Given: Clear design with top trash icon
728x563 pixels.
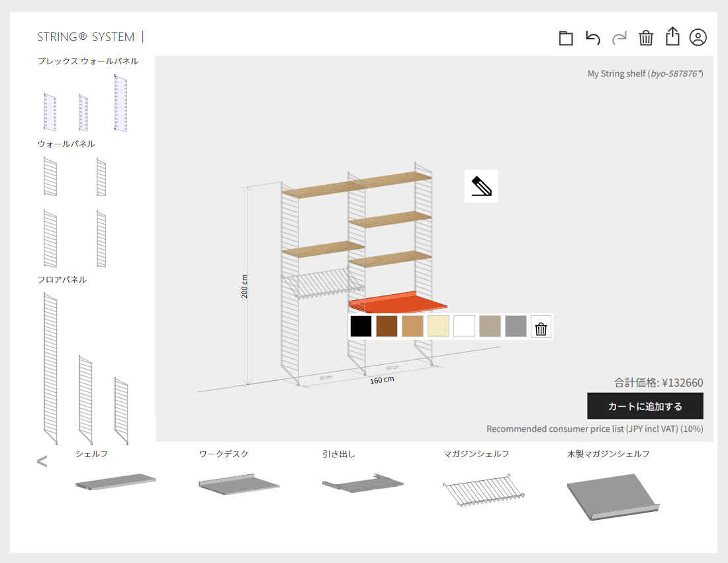Looking at the screenshot, I should [646, 38].
